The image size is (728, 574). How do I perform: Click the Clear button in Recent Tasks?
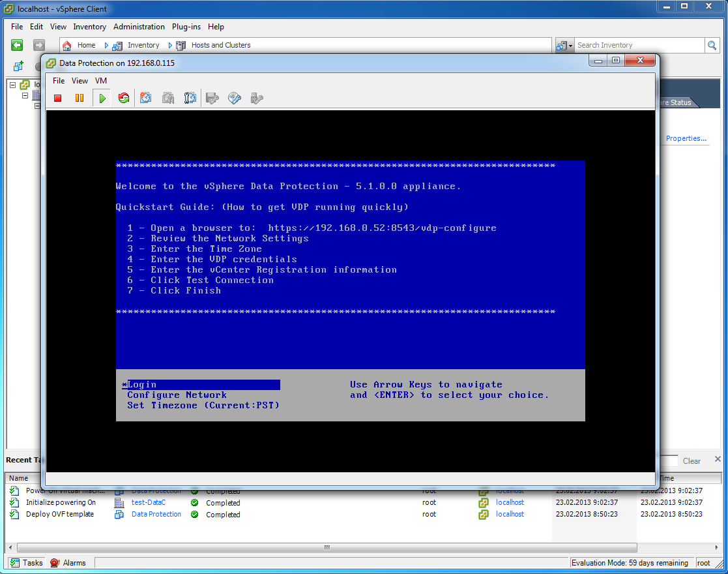(x=692, y=461)
